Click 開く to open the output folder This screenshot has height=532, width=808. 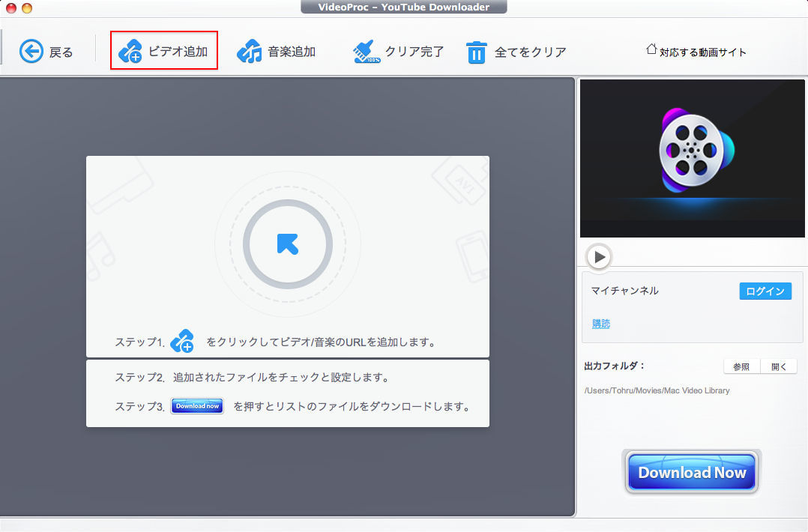779,366
